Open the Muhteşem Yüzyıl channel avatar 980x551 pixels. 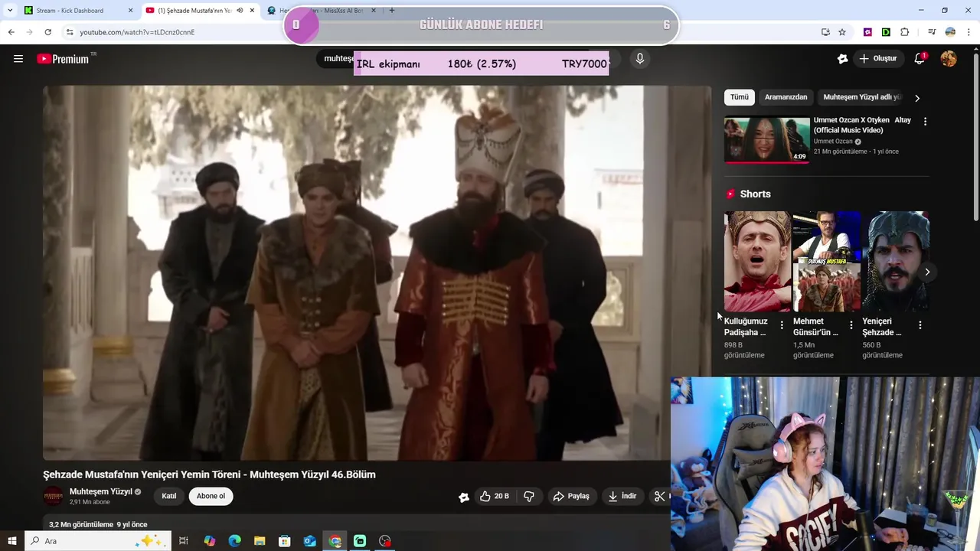click(x=54, y=497)
